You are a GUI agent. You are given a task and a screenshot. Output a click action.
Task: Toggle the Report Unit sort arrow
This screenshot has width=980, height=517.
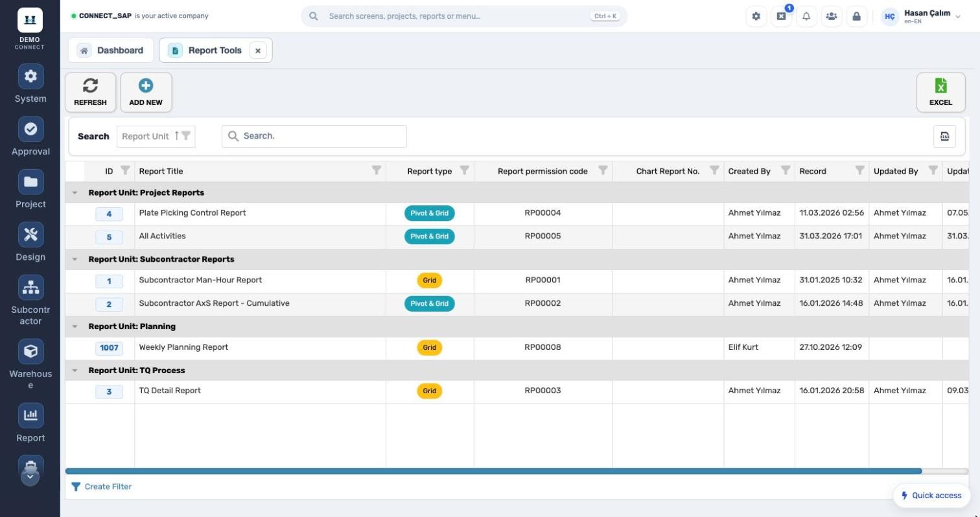coord(176,135)
